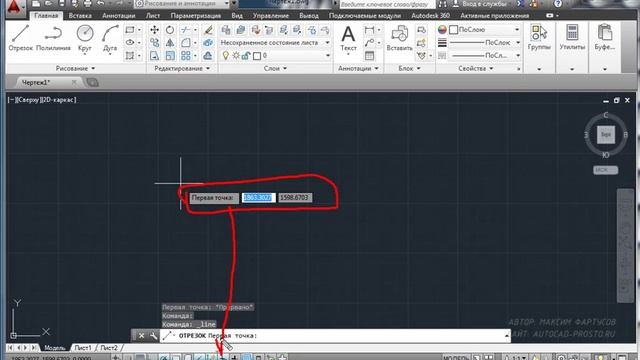Activate the Offset edit tool
Viewport: 640px width, 360px height.
point(208,55)
